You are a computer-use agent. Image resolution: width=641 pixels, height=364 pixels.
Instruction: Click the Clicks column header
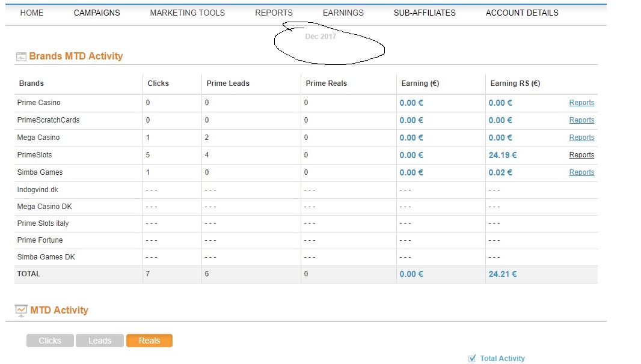click(x=158, y=83)
